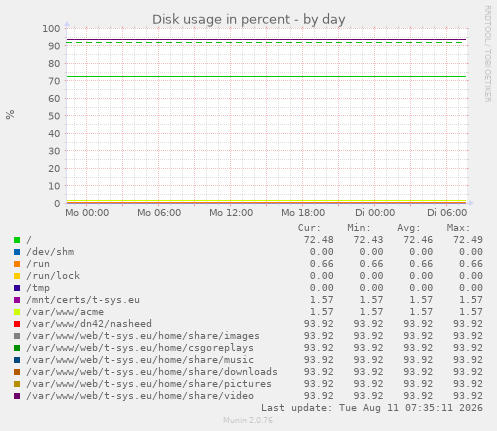Click the dashed green line near 92 percent
The width and height of the screenshot is (497, 431).
click(266, 43)
